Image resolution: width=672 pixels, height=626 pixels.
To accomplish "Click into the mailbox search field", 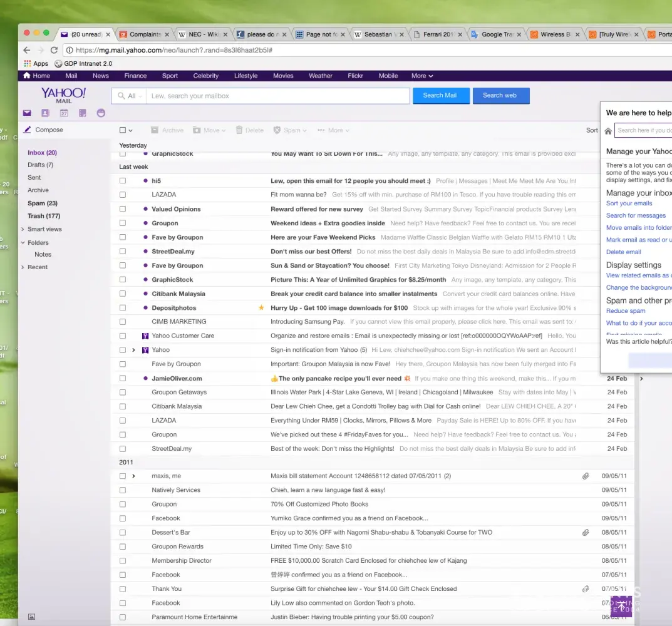I will click(x=277, y=96).
